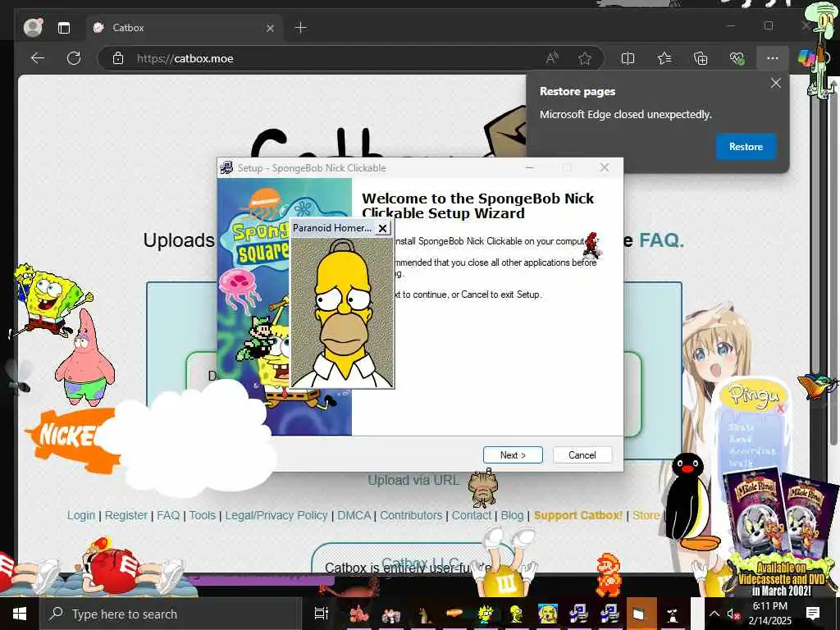Close the Paranoid Homer window
This screenshot has width=840, height=630.
[x=382, y=228]
